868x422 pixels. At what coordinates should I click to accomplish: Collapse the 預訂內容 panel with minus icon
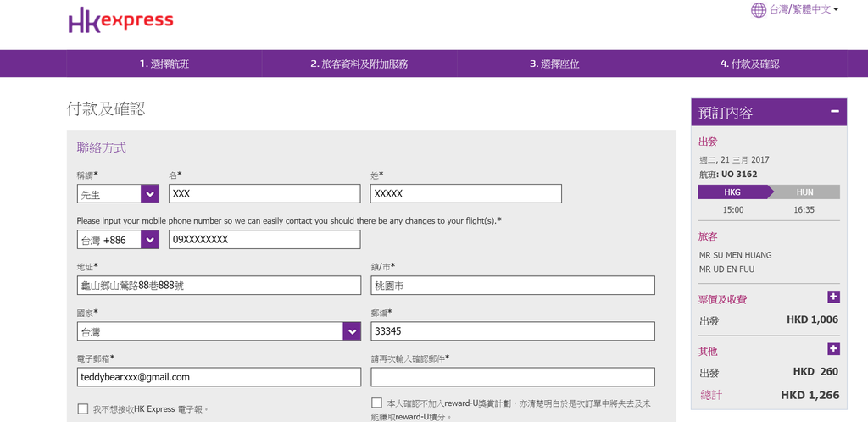point(835,111)
